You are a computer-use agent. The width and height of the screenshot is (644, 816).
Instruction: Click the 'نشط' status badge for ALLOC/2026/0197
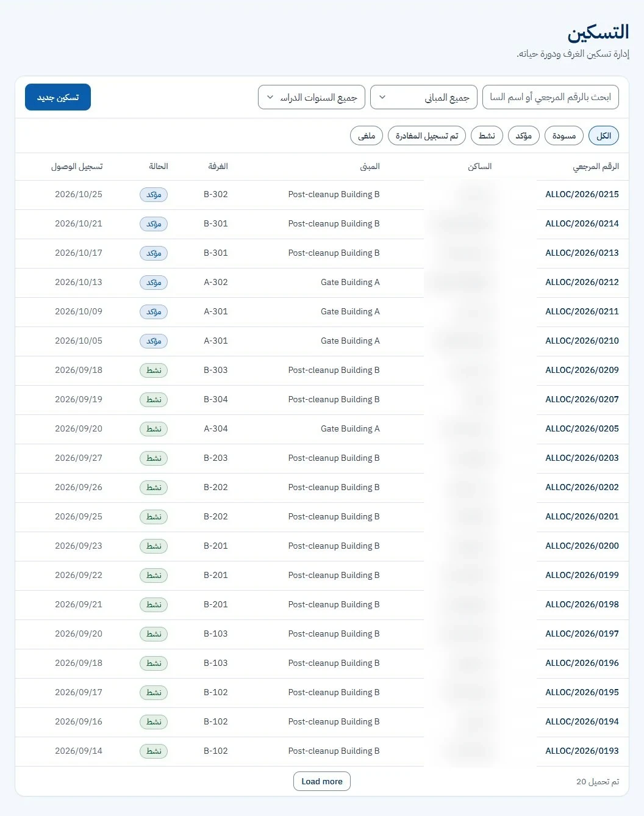pos(154,634)
